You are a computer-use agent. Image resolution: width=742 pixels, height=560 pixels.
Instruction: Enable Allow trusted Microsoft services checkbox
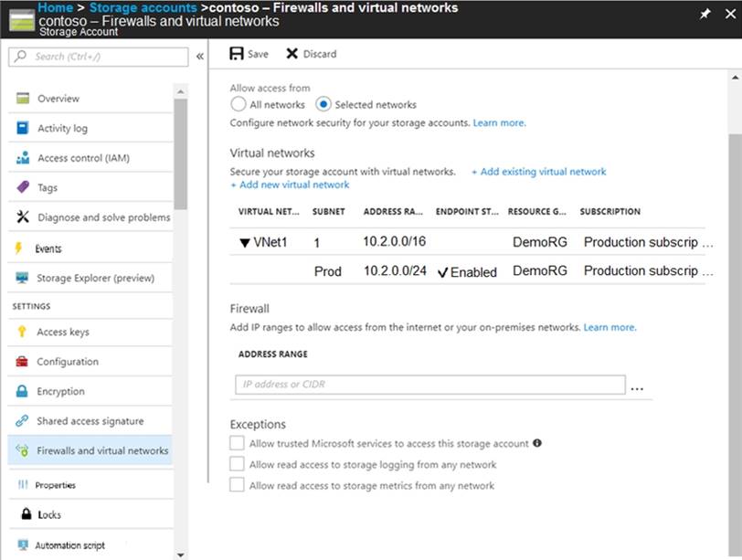238,443
